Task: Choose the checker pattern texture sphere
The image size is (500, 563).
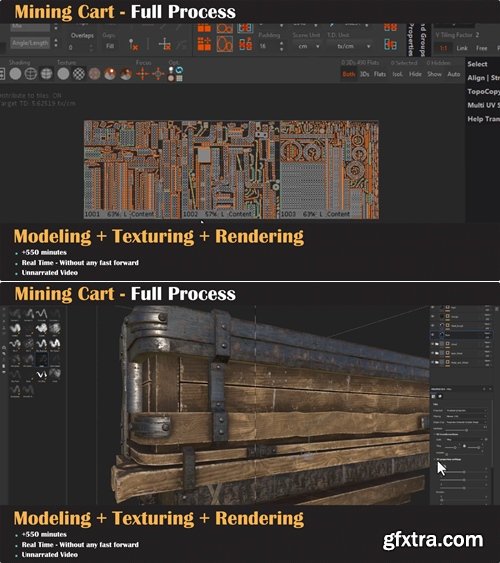Action: point(79,74)
